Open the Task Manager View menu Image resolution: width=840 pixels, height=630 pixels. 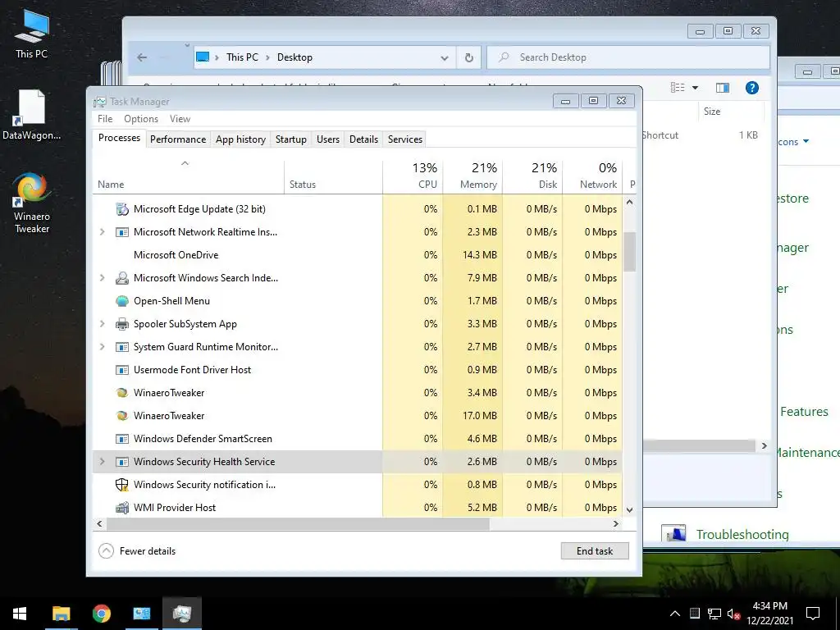click(180, 119)
